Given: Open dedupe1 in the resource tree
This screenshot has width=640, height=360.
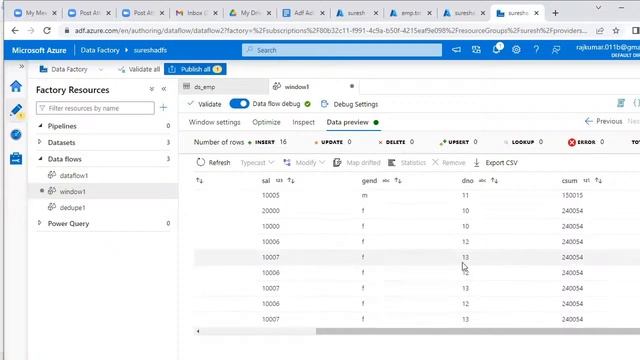Looking at the screenshot, I should (72, 207).
